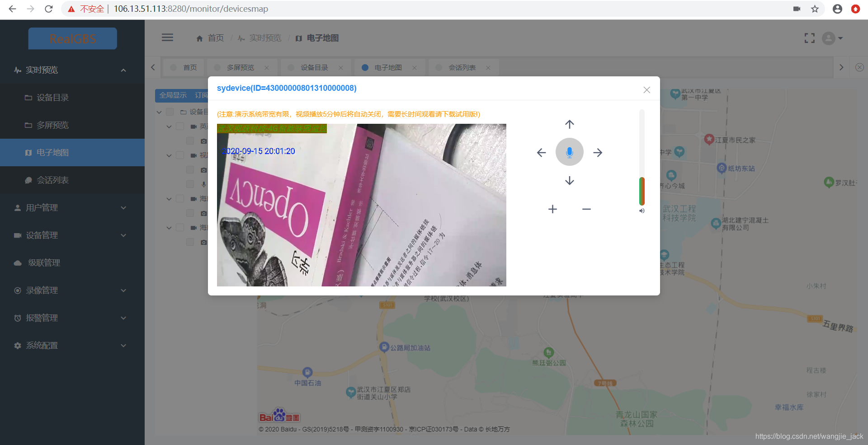Image resolution: width=868 pixels, height=445 pixels.
Task: Click the 实时预览 breadcrumb link
Action: (259, 38)
